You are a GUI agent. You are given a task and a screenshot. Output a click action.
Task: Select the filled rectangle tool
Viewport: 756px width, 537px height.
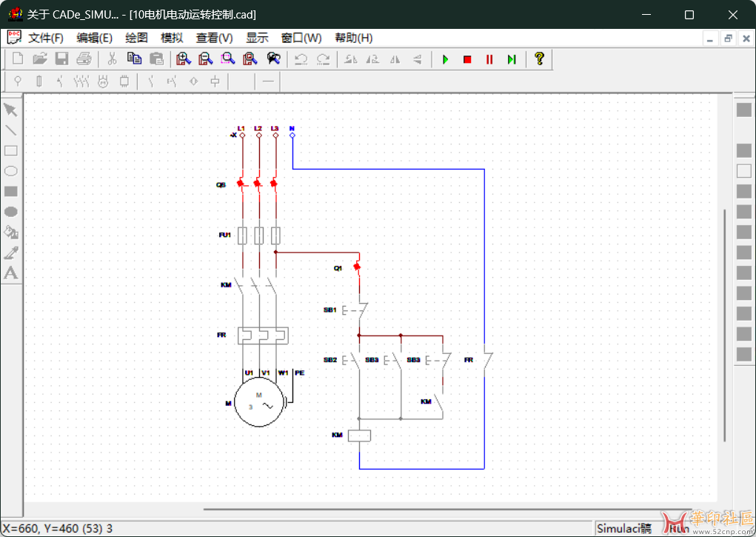click(x=10, y=191)
